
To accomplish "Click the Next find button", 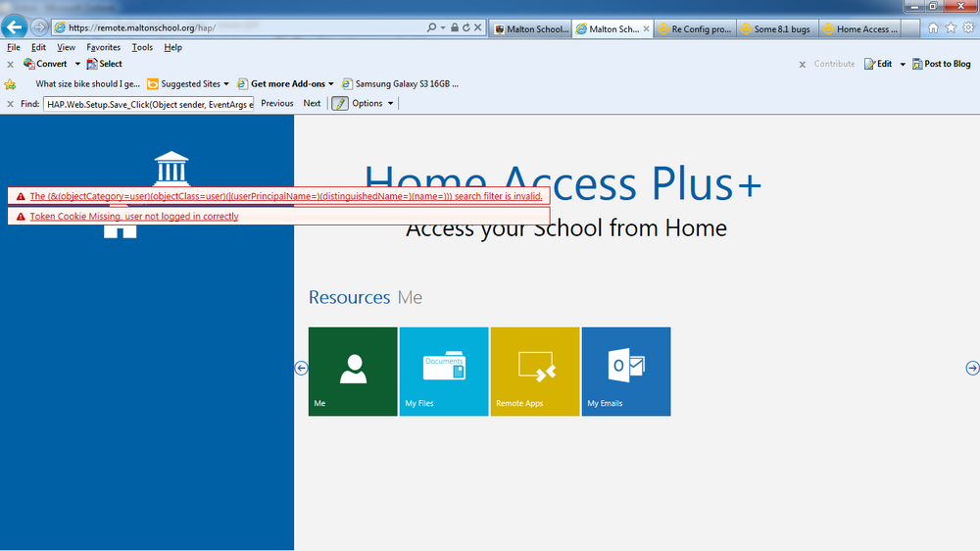I will coord(312,104).
